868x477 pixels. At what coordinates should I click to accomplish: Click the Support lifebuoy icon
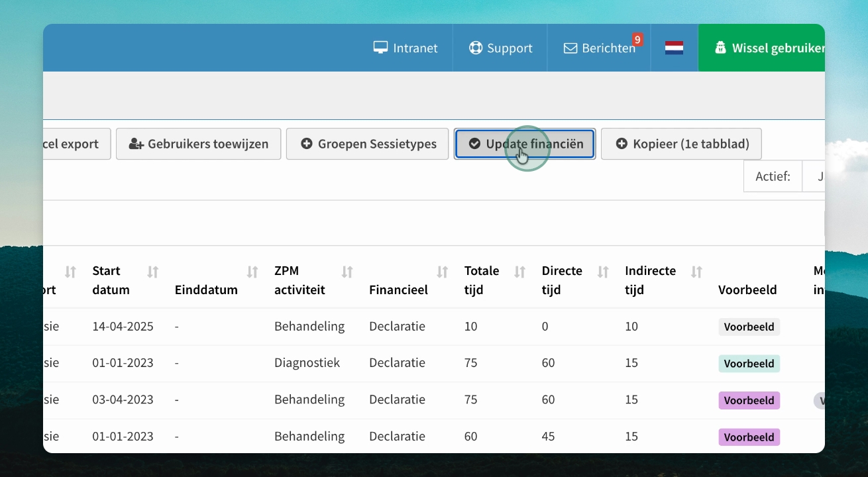point(475,48)
